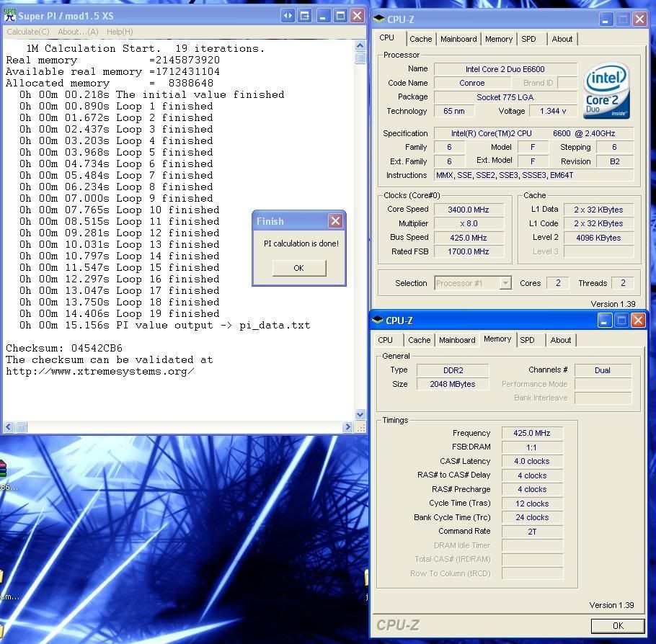Switch to the Cache tab in CPU-Z
Image resolution: width=656 pixels, height=644 pixels.
point(420,39)
